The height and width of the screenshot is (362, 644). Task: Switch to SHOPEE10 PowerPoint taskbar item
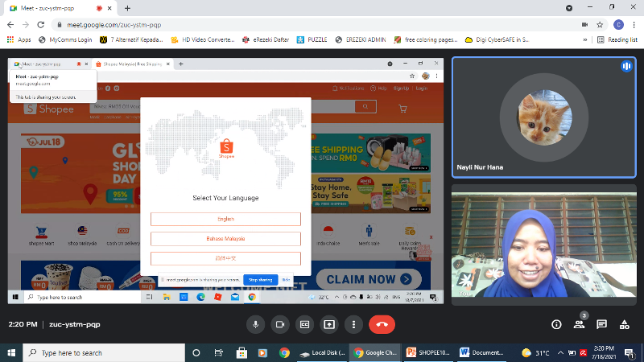coord(428,352)
